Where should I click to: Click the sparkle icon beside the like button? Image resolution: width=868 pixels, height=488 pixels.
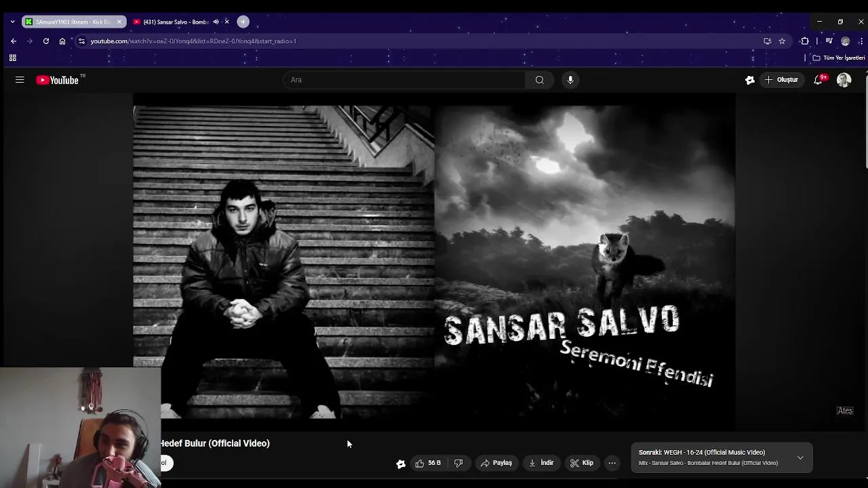401,464
